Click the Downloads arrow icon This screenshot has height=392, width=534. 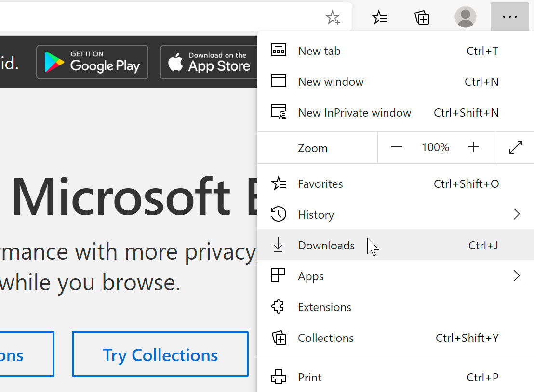278,245
